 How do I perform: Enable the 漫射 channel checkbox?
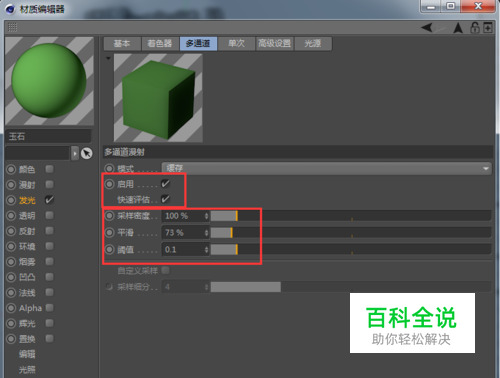pyautogui.click(x=49, y=184)
